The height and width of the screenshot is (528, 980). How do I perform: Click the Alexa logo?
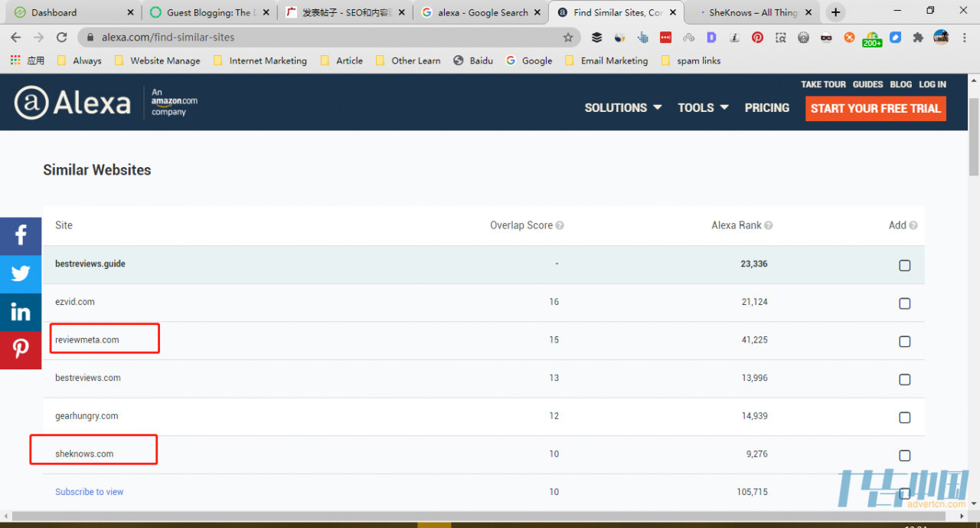tap(73, 103)
